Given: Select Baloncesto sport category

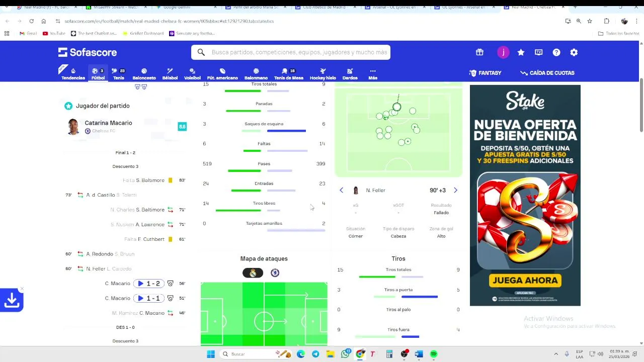Looking at the screenshot, I should pos(144,74).
